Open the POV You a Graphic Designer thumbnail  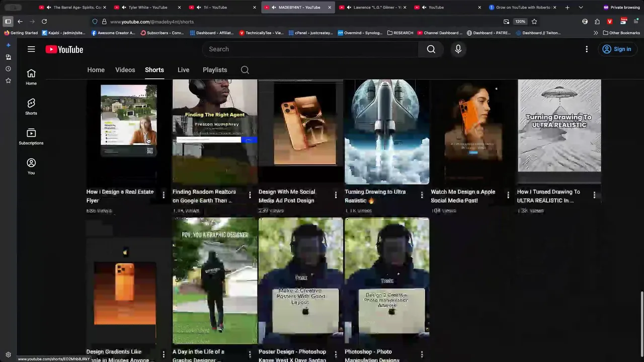coord(215,281)
